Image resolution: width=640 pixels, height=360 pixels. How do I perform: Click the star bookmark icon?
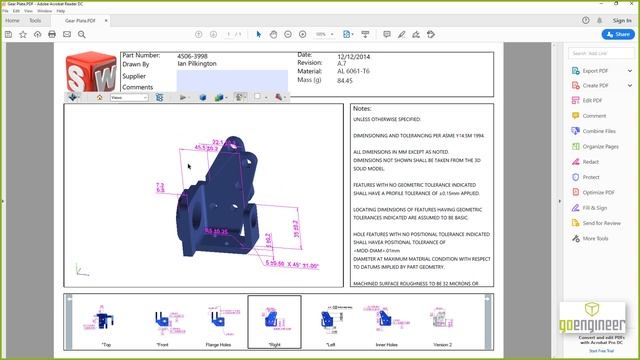(23, 35)
